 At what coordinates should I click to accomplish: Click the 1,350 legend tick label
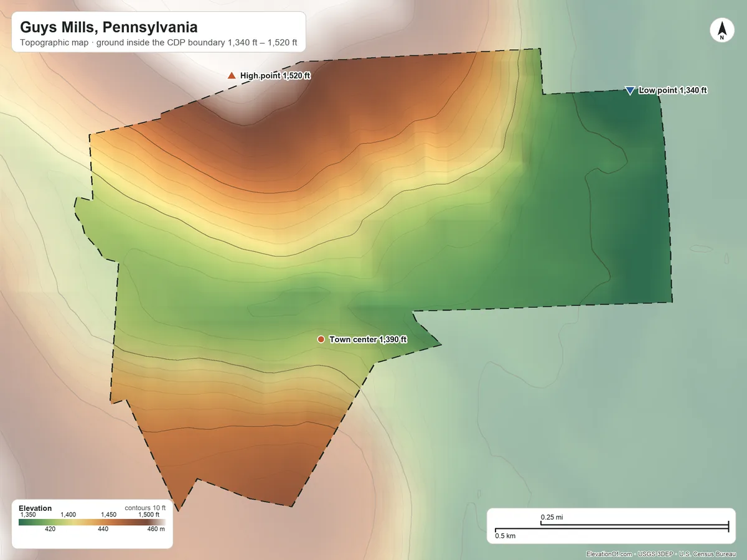pos(28,515)
